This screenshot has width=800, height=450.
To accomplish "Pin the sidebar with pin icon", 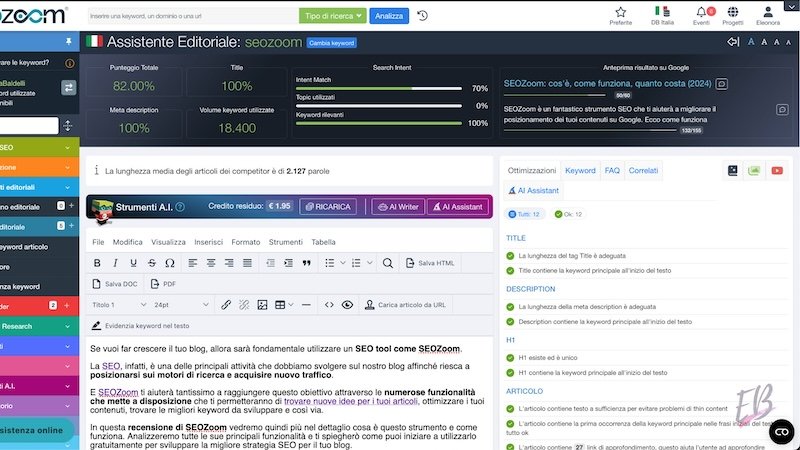I will coord(69,41).
